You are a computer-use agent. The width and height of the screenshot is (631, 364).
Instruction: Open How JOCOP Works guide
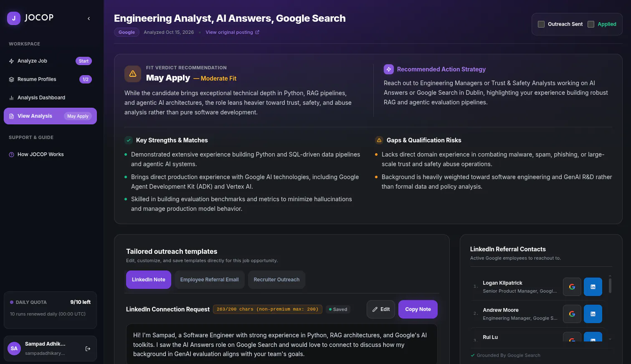tap(50, 154)
